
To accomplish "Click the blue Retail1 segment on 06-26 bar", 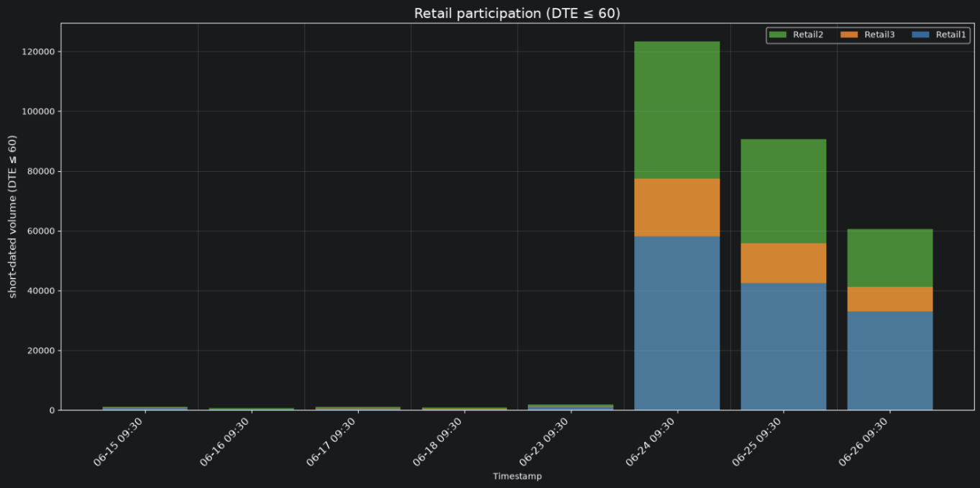I will (x=889, y=361).
